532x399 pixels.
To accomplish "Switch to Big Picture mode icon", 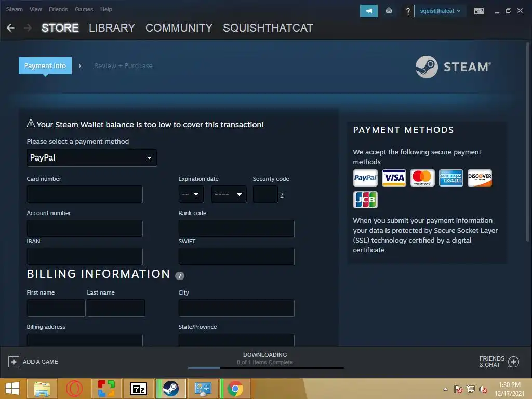I will (478, 11).
